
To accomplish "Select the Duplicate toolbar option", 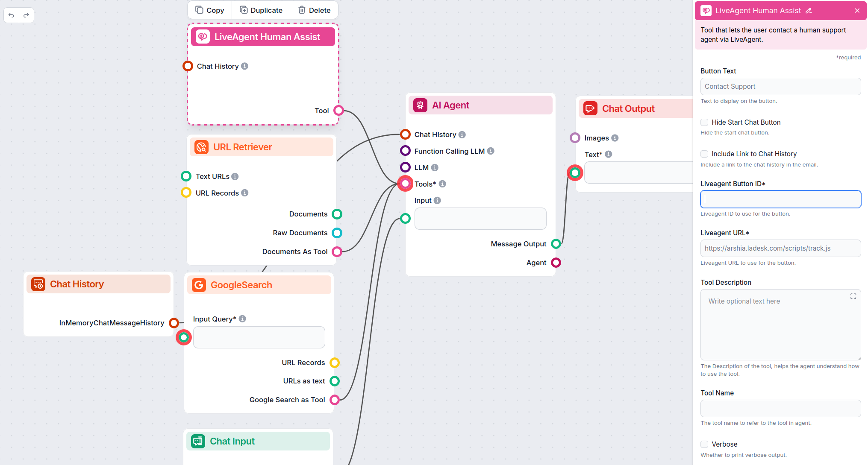I will point(261,10).
